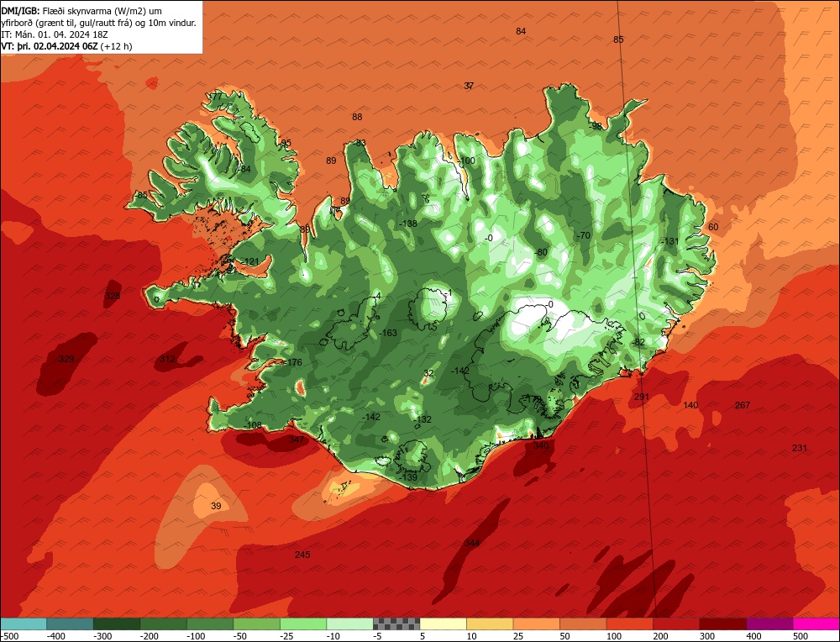Select the '100' legend scale label
Viewport: 840px width, 642px height.
point(615,636)
